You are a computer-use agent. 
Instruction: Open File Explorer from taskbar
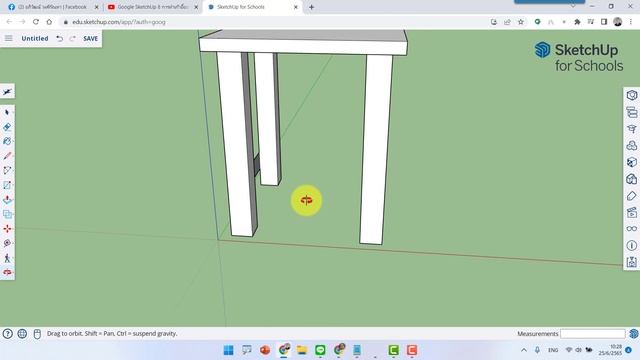pyautogui.click(x=302, y=350)
